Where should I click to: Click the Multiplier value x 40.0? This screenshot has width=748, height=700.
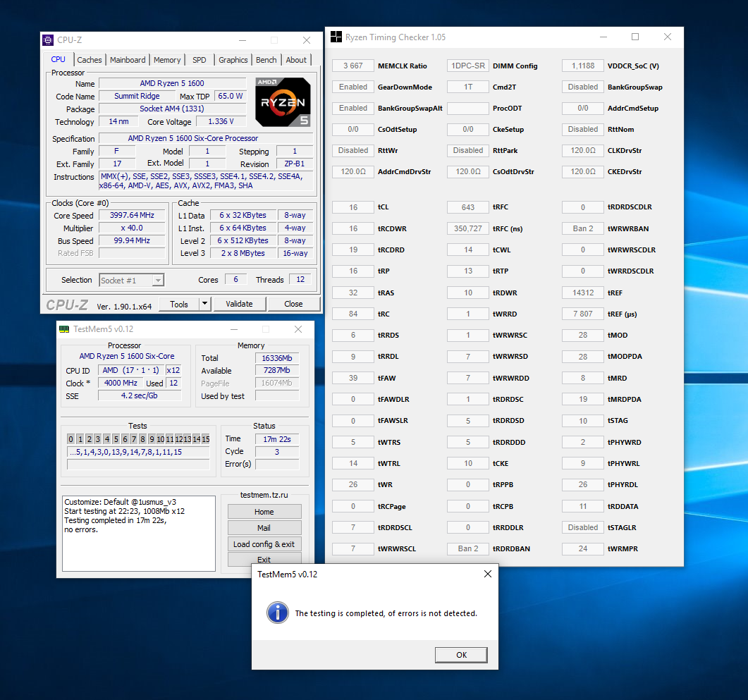[x=132, y=228]
